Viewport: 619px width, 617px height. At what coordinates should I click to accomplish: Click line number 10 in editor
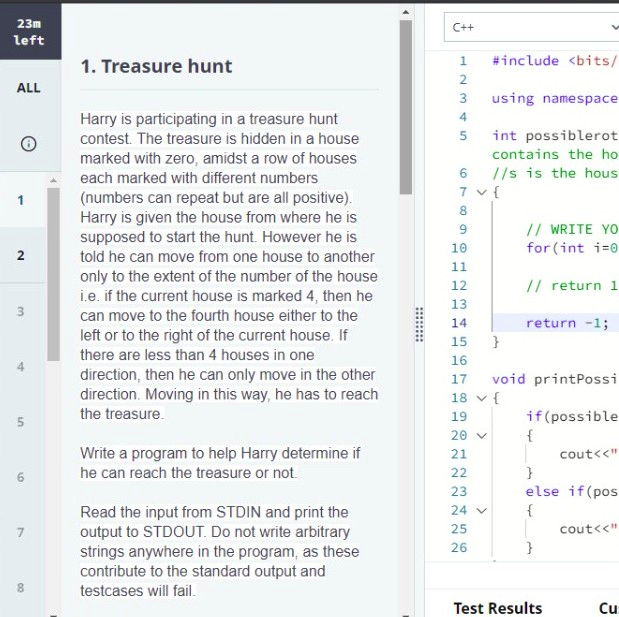459,248
